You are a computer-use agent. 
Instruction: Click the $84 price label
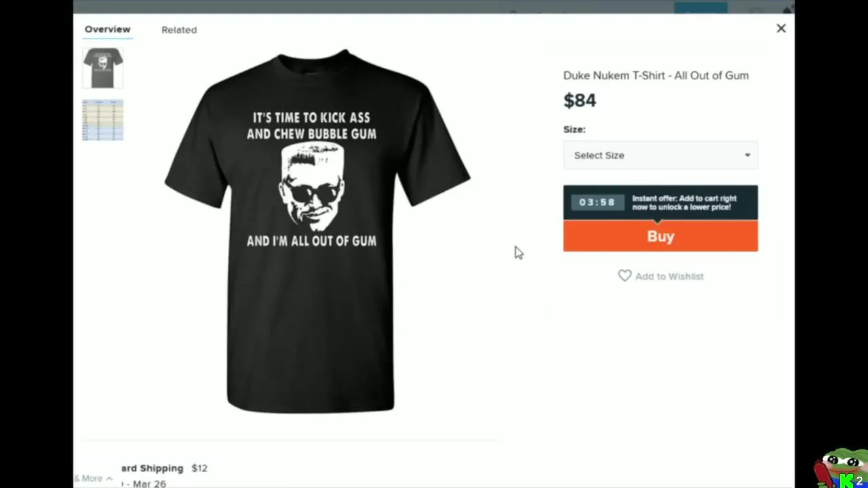pyautogui.click(x=580, y=100)
